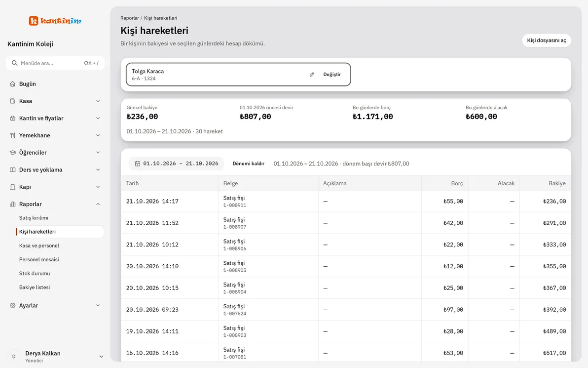Click the Öğrenciler graduation cap icon
This screenshot has height=368, width=588.
click(13, 153)
